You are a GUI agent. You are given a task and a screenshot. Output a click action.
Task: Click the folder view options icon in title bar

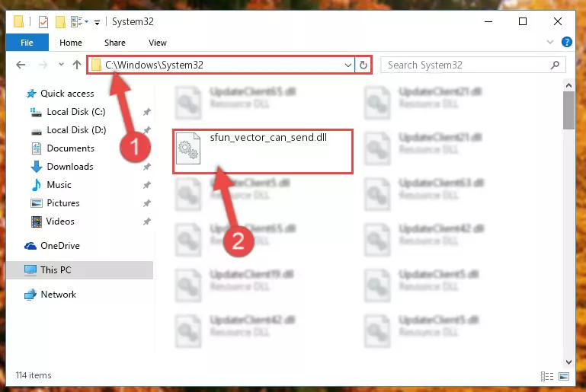77,22
